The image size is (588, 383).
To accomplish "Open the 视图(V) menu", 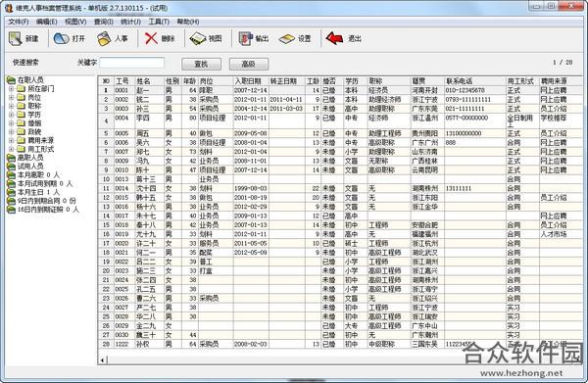I will coord(75,22).
